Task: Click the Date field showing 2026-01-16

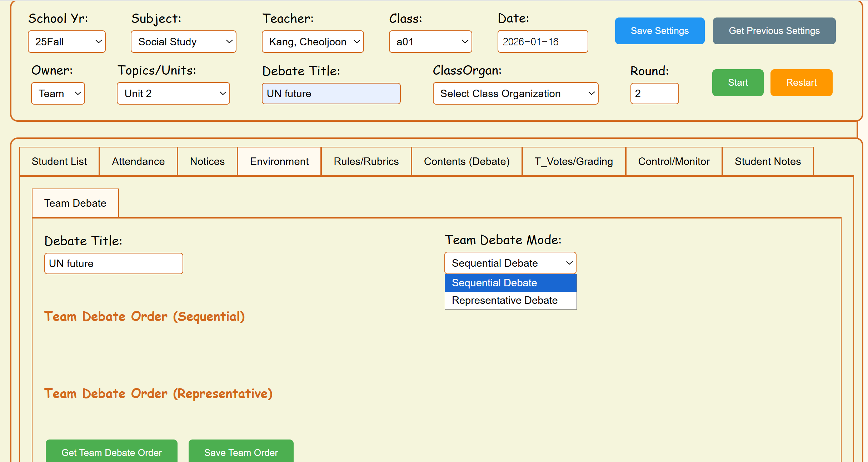Action: tap(542, 42)
